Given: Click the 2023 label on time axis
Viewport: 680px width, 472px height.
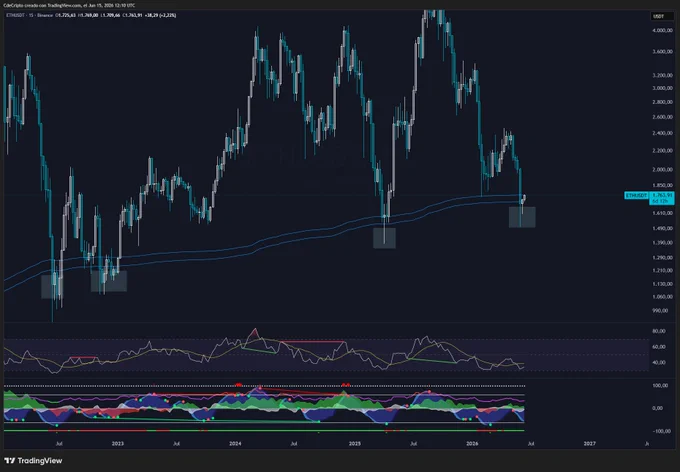Looking at the screenshot, I should click(x=118, y=444).
